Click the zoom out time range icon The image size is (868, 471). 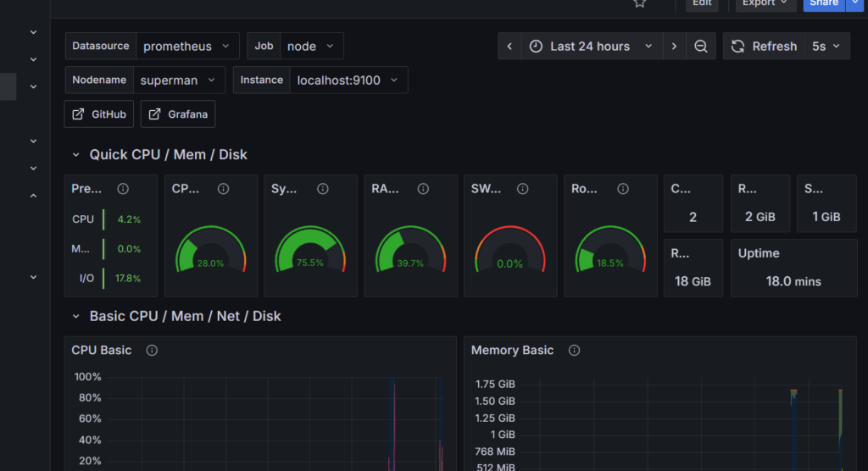tap(701, 47)
